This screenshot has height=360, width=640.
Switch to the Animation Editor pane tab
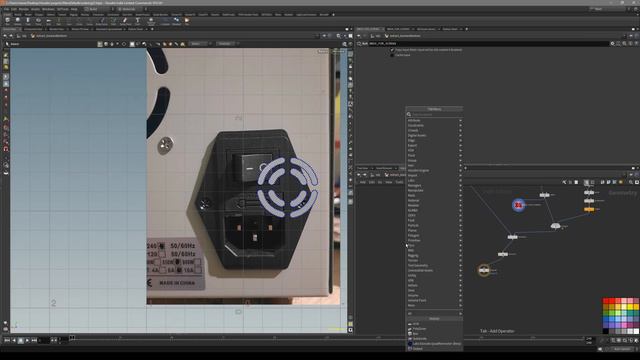pos(33,29)
